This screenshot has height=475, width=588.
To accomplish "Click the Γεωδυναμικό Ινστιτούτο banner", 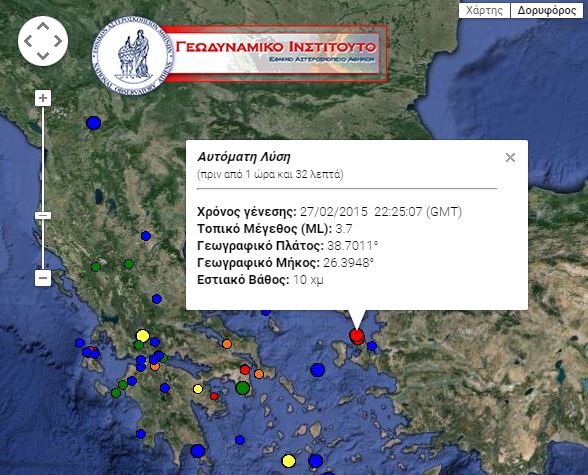I will tap(275, 54).
